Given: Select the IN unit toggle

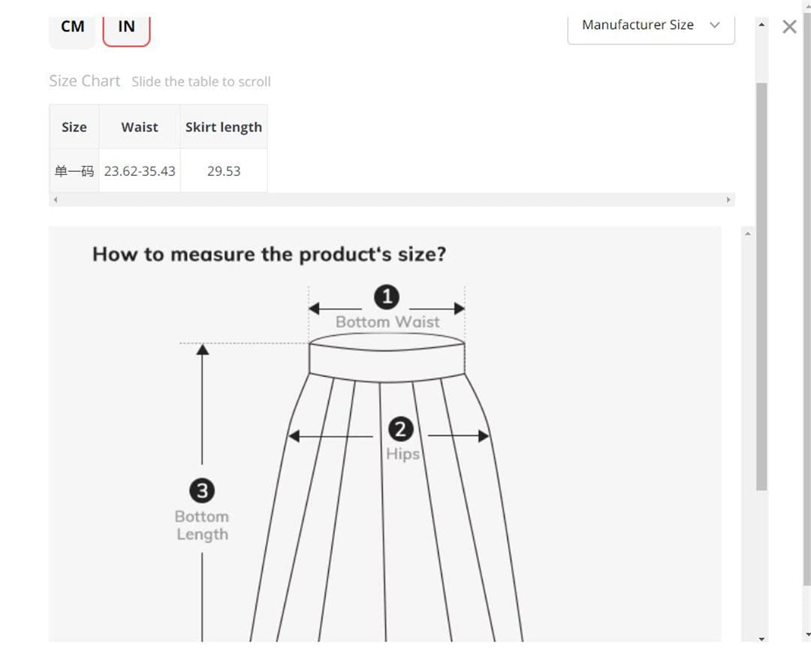Looking at the screenshot, I should [126, 29].
